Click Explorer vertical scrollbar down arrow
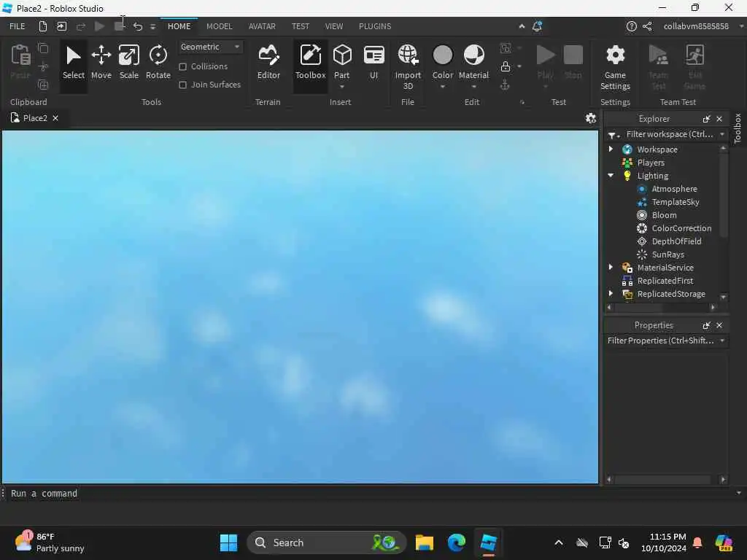The width and height of the screenshot is (747, 560). 724,297
